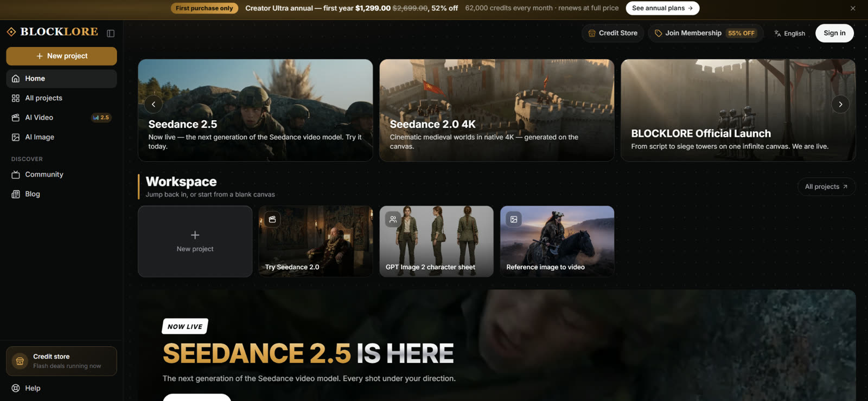
Task: Click the All projects link in Workspace
Action: 826,186
